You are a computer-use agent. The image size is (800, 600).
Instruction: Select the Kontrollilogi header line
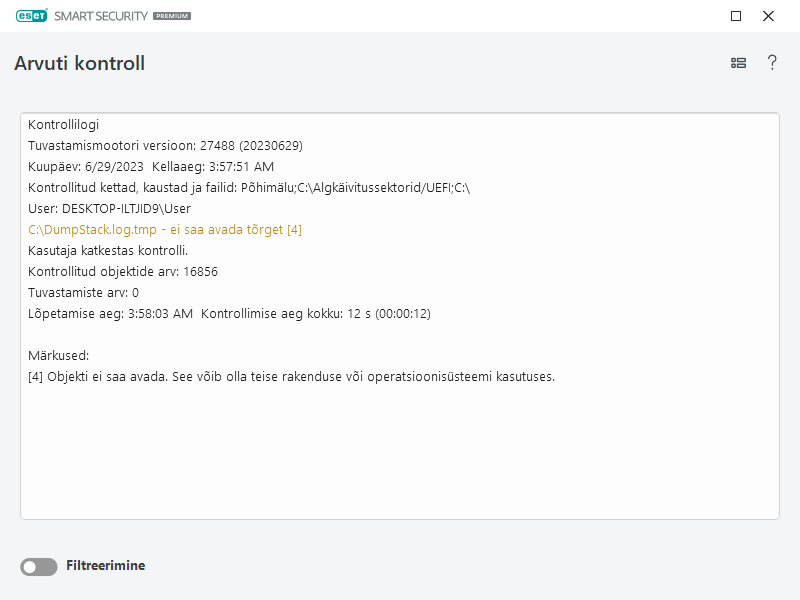click(x=63, y=125)
